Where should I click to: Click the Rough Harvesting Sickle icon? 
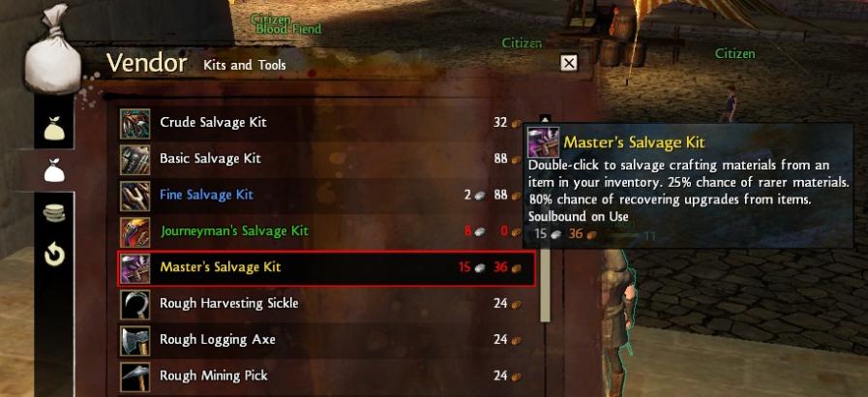click(x=135, y=304)
